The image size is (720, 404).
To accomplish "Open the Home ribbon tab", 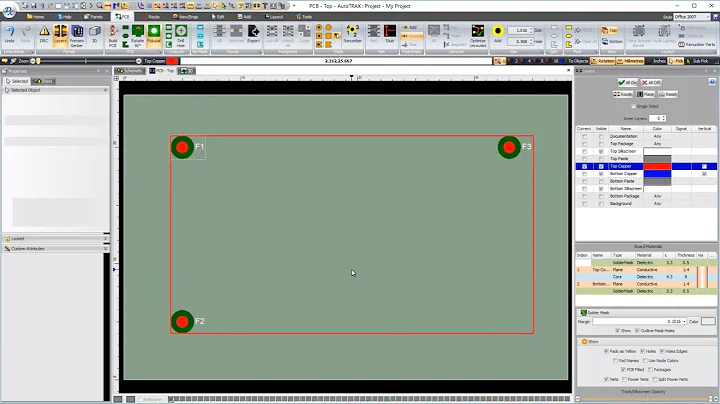I will pos(36,17).
